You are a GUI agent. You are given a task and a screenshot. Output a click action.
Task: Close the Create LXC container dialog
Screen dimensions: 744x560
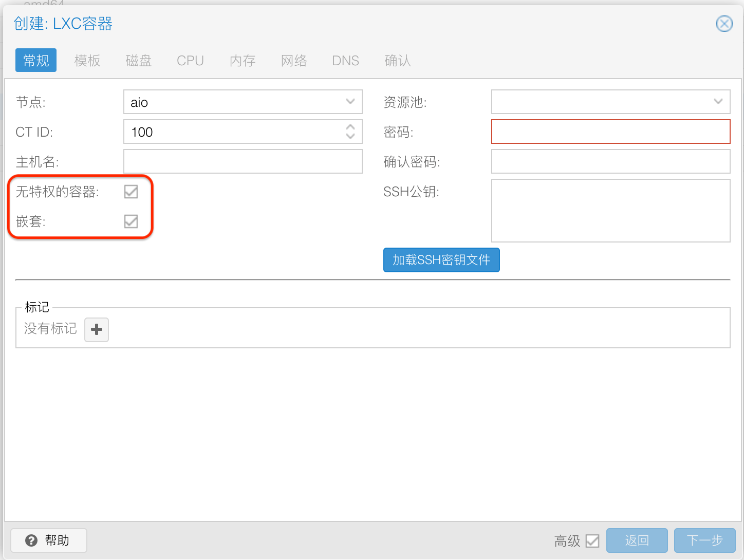pyautogui.click(x=724, y=24)
